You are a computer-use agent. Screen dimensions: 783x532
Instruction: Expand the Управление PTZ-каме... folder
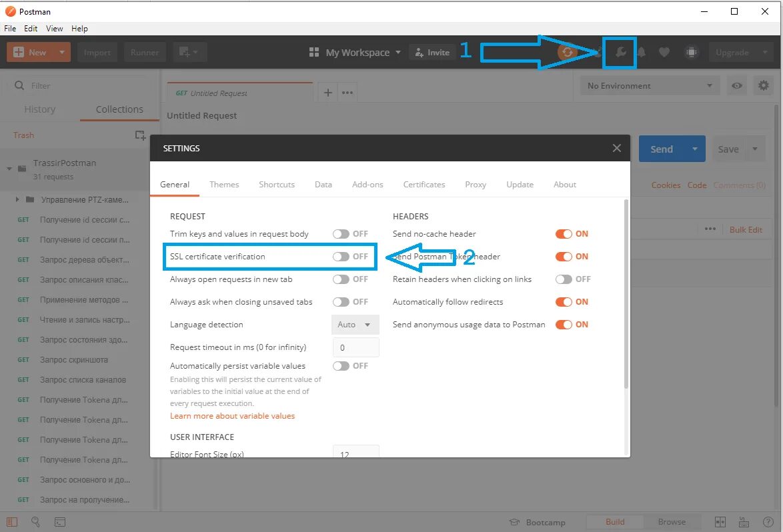point(17,199)
